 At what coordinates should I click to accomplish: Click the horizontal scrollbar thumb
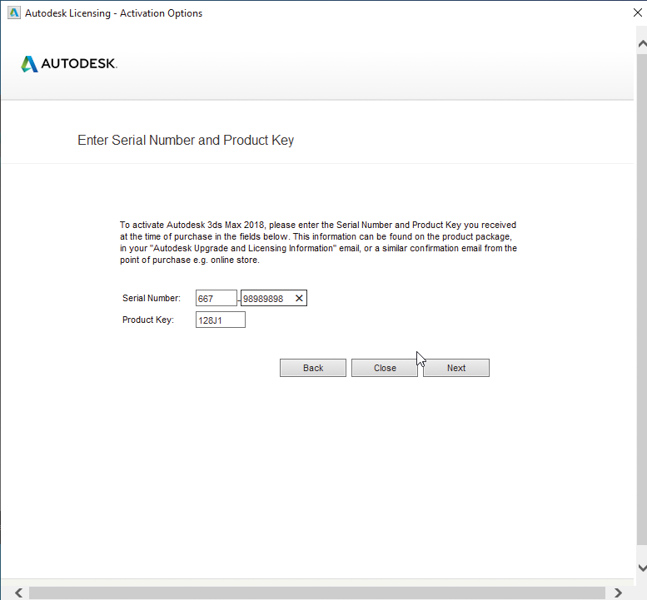(317, 593)
